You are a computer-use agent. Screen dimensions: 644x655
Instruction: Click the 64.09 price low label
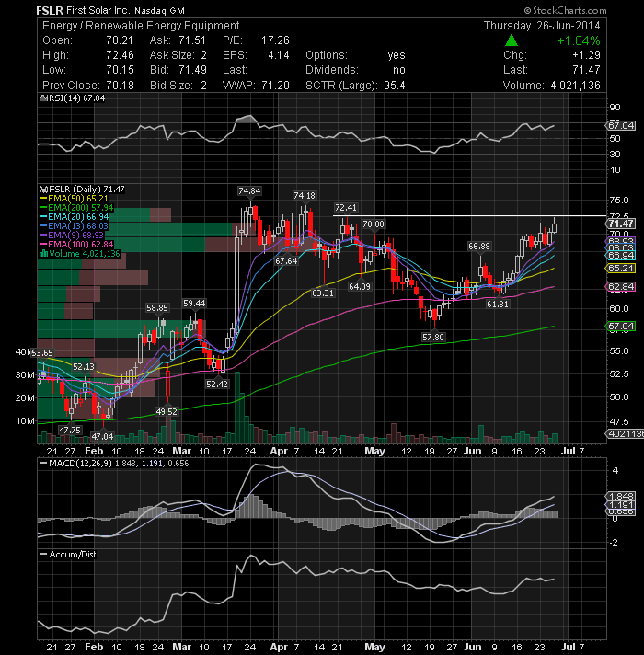pos(360,287)
